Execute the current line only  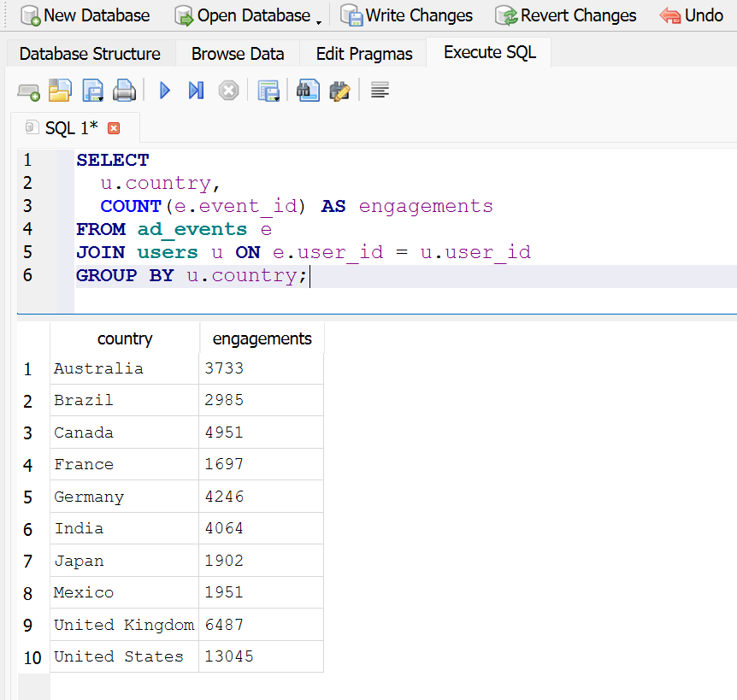(196, 91)
